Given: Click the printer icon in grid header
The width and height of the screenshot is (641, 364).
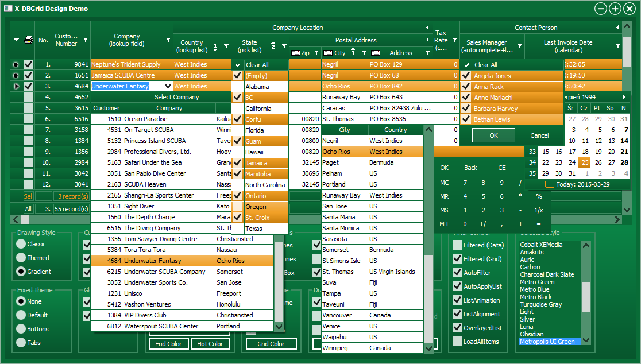Looking at the screenshot, I should click(28, 40).
